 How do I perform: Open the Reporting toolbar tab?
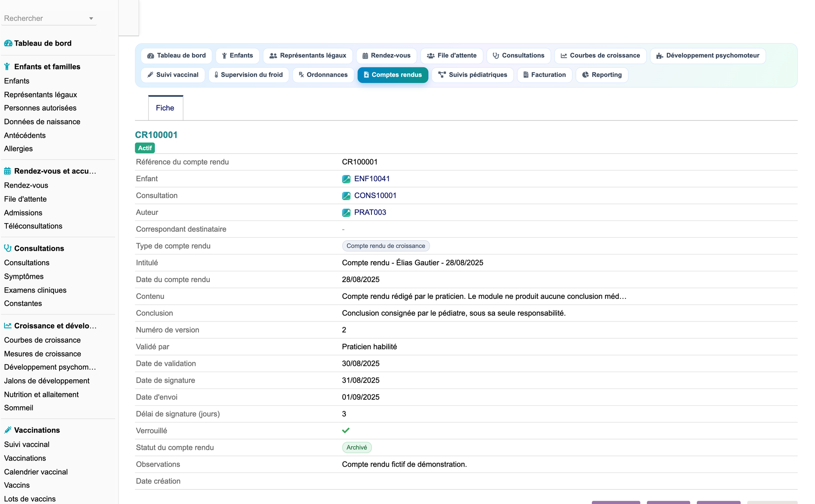(x=602, y=75)
